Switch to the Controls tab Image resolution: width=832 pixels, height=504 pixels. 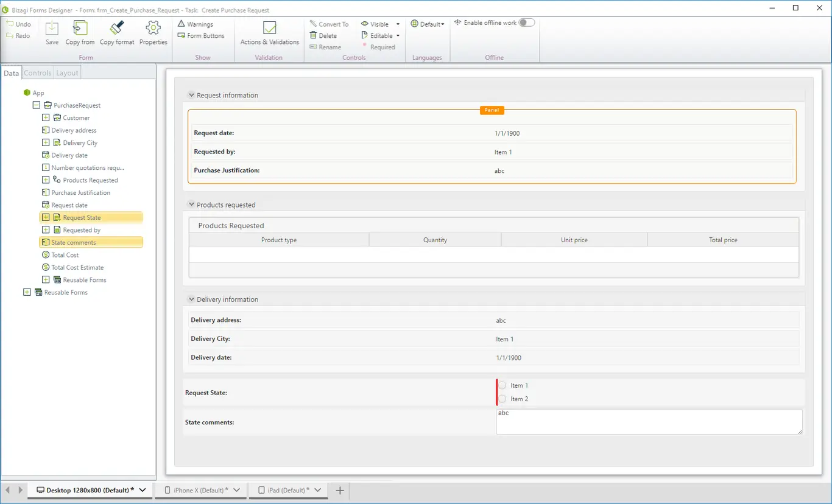[x=37, y=72]
